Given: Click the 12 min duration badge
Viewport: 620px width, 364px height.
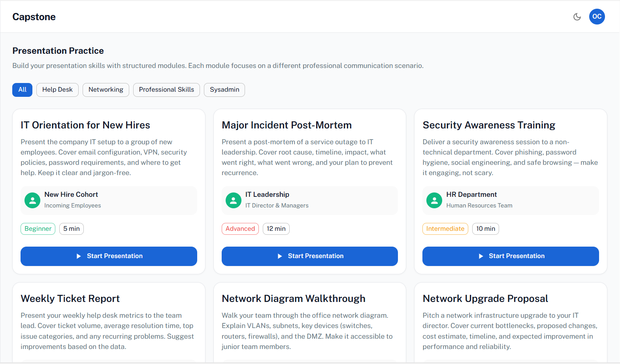Looking at the screenshot, I should (276, 229).
